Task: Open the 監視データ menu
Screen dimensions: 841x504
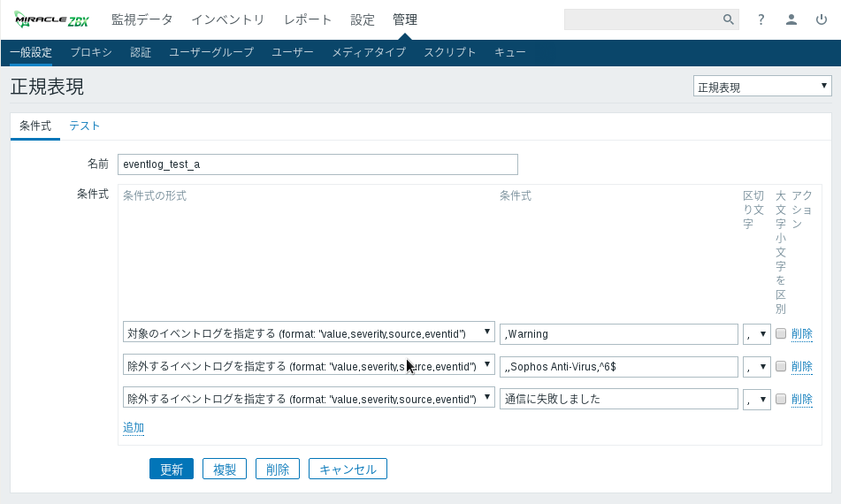Action: point(141,19)
